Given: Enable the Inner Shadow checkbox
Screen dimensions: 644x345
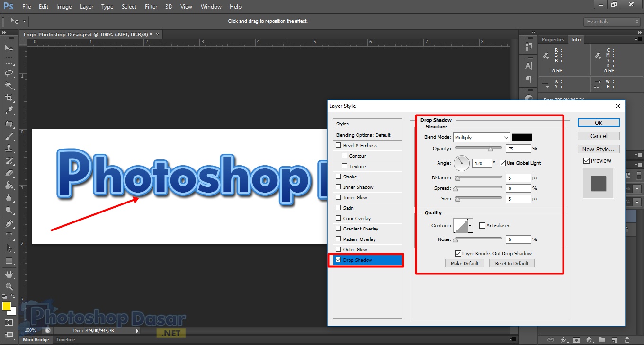Looking at the screenshot, I should point(338,187).
